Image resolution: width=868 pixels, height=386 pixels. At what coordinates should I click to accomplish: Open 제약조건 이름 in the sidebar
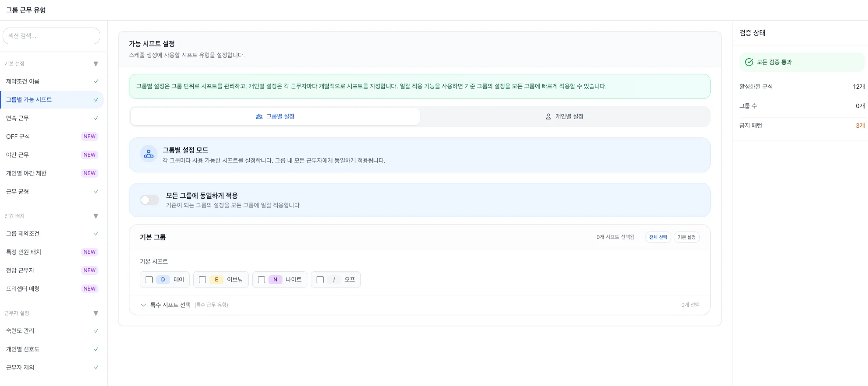click(52, 81)
